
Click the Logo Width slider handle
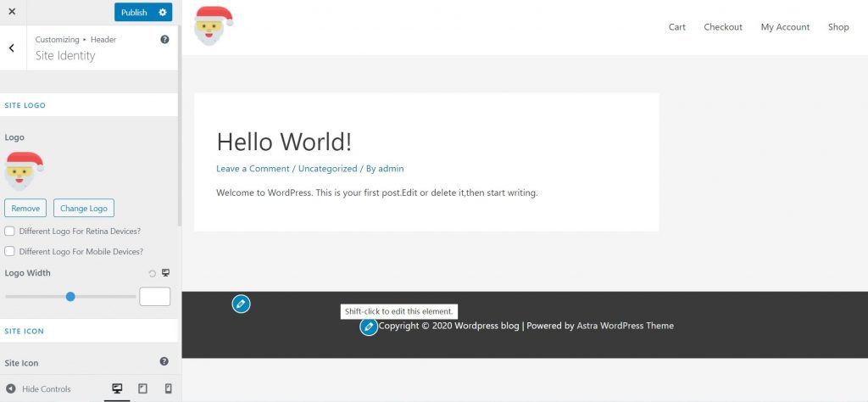(70, 296)
